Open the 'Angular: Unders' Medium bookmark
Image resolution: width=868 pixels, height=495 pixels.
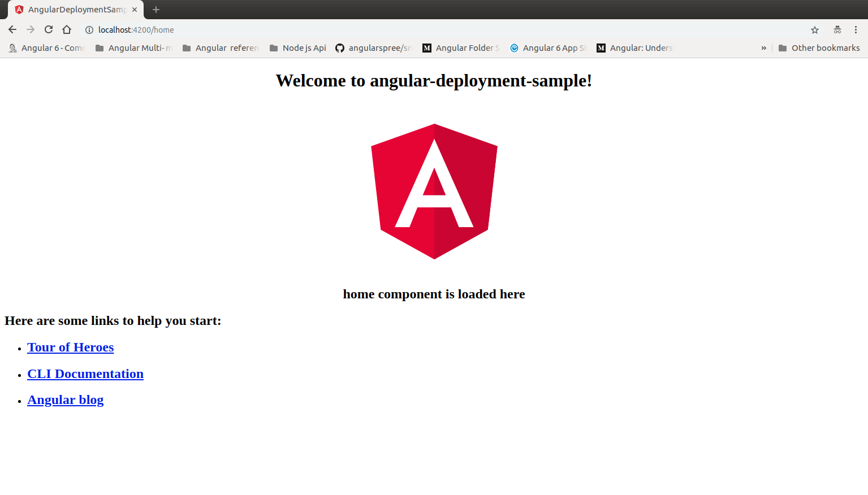(x=636, y=48)
